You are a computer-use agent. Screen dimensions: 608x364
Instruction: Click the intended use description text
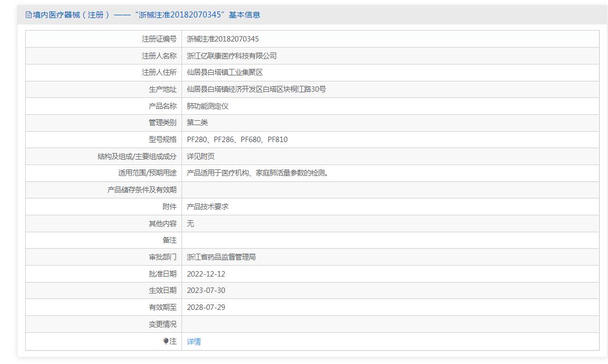tap(258, 173)
